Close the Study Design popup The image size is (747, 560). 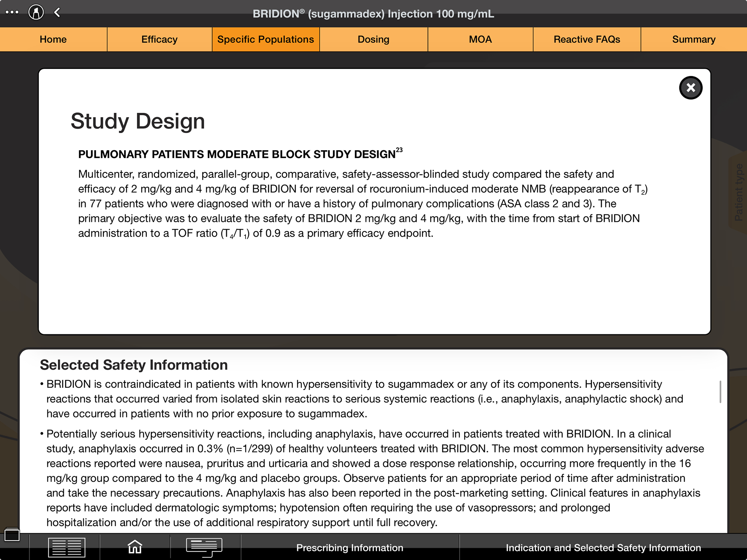pyautogui.click(x=691, y=88)
